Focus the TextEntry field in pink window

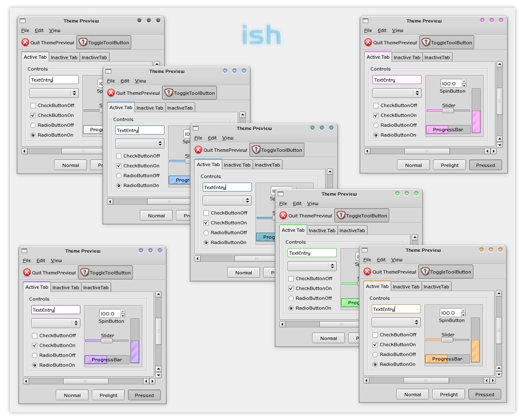pos(397,80)
